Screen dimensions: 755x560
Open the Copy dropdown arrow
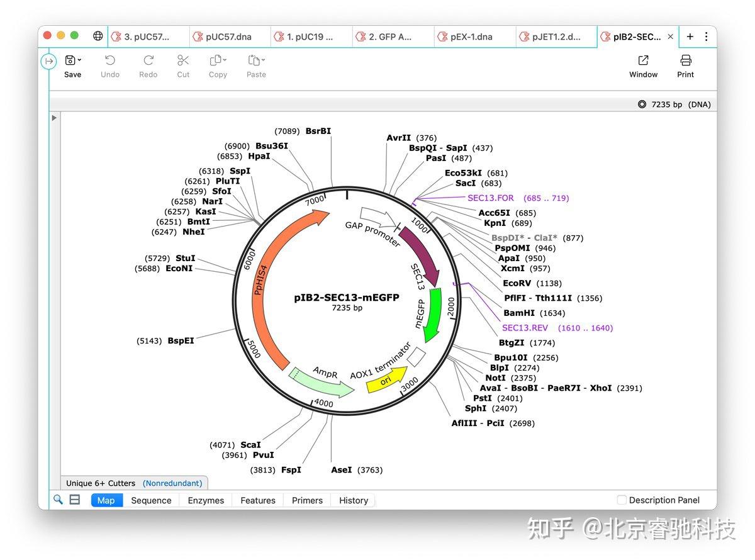click(225, 60)
